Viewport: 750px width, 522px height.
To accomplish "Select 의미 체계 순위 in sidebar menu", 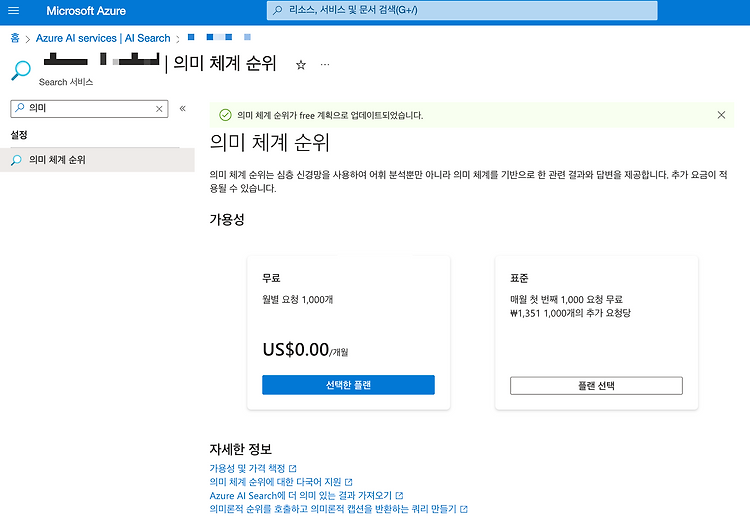I will coord(97,160).
